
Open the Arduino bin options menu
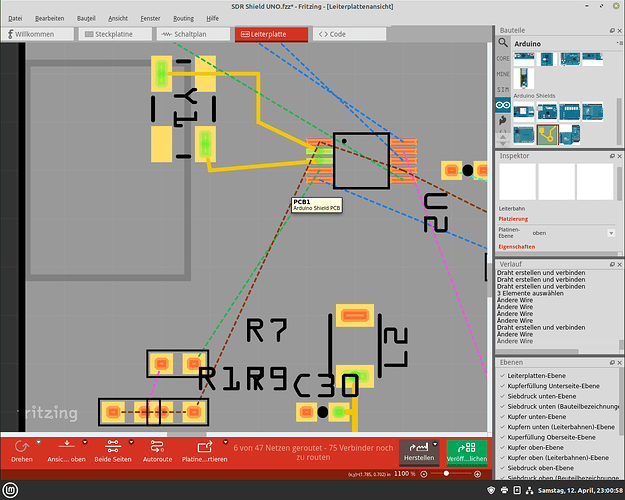pos(619,43)
